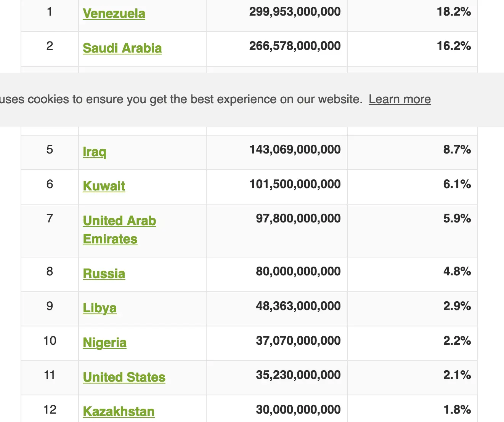Select Russia's 80,000,000,000 reserves value

point(298,272)
